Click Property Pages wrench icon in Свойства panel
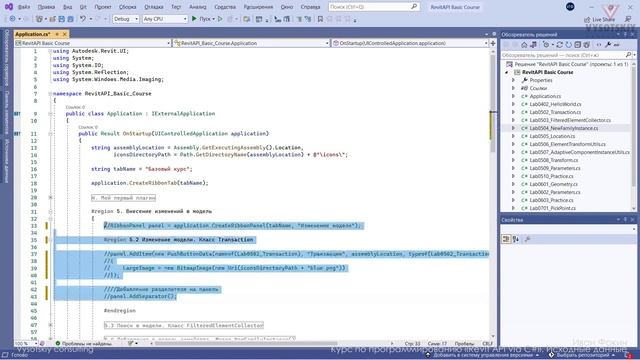640x360 pixels. (x=527, y=239)
